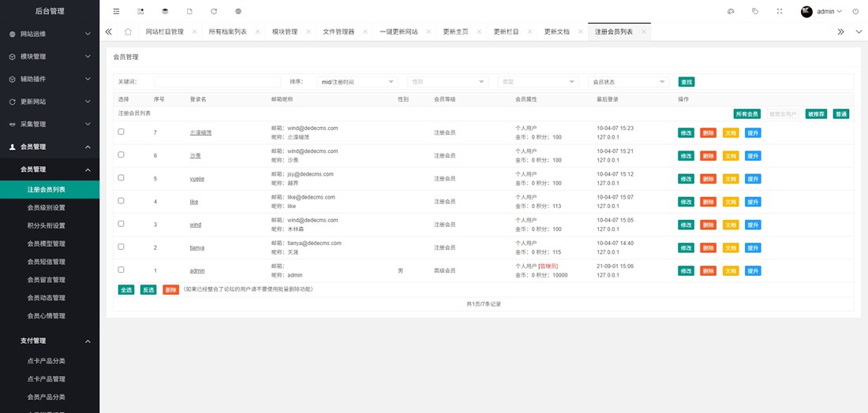Click the 关键词 keyword input field
The height and width of the screenshot is (413, 868).
pos(217,82)
